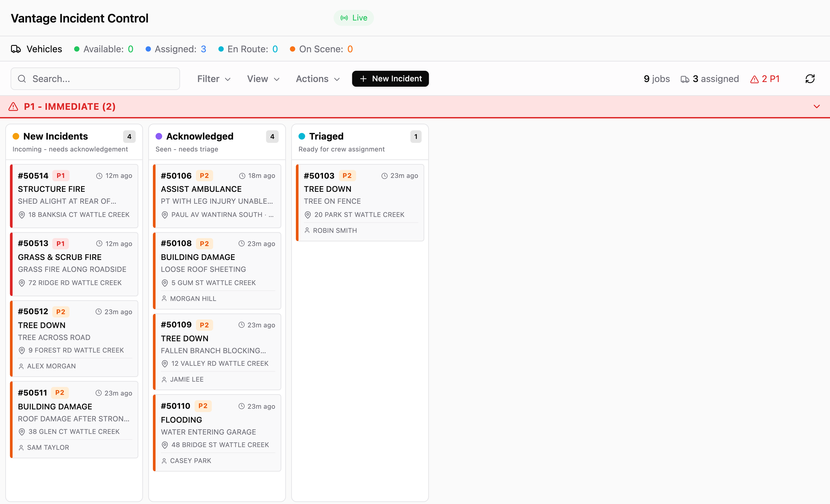The width and height of the screenshot is (830, 504).
Task: Click the text FALLEN BRANCH BLOCKING...
Action: pyautogui.click(x=213, y=351)
